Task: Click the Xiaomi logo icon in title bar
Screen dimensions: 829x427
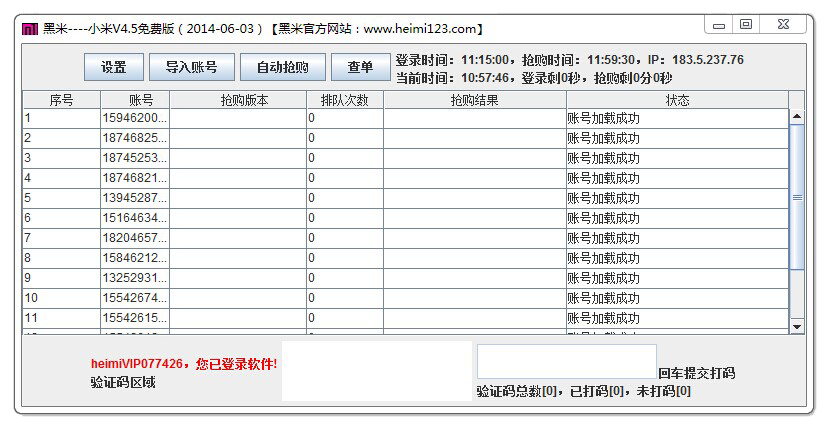Action: pos(30,29)
